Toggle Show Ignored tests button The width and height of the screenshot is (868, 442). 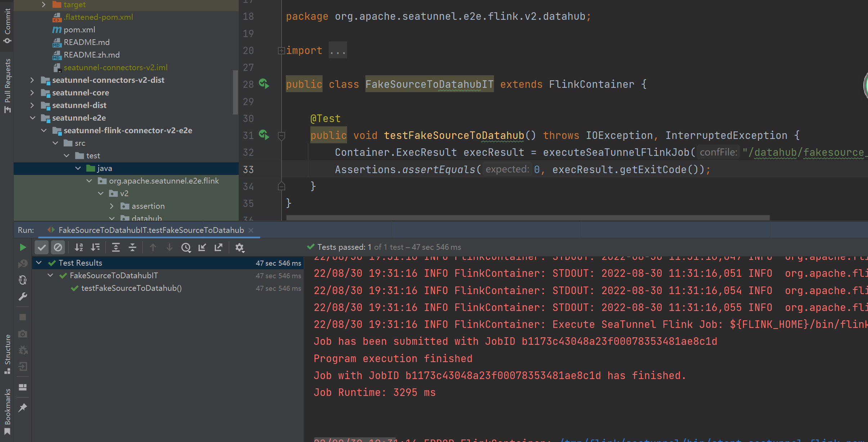[x=58, y=247]
